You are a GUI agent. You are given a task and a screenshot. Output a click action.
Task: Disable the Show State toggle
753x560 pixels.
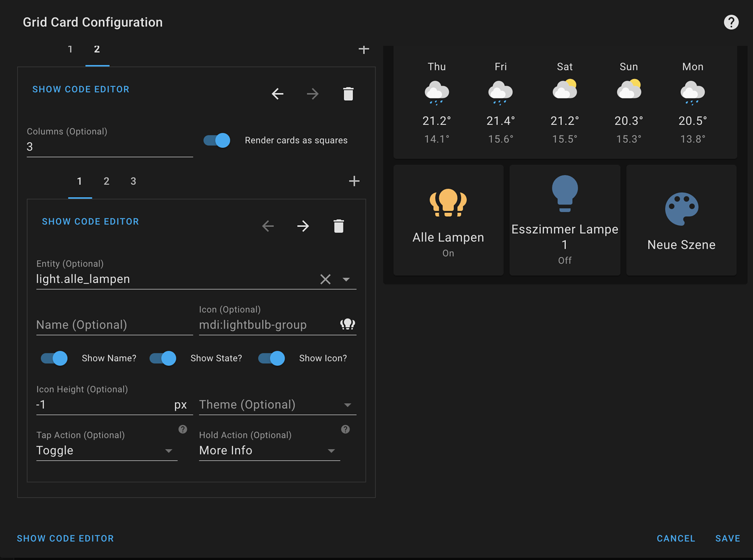click(162, 358)
